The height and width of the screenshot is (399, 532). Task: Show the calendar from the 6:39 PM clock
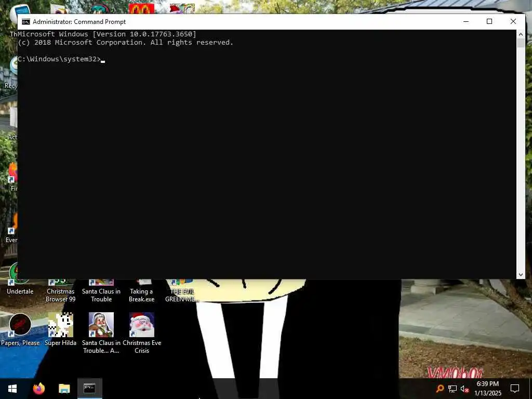coord(487,389)
